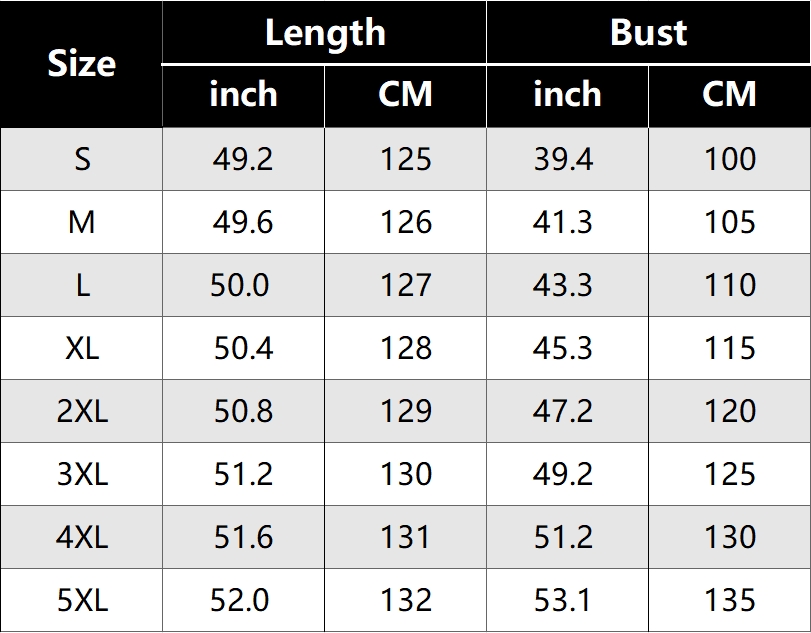Select the 2XL size row label
811x633 pixels.
[82, 411]
